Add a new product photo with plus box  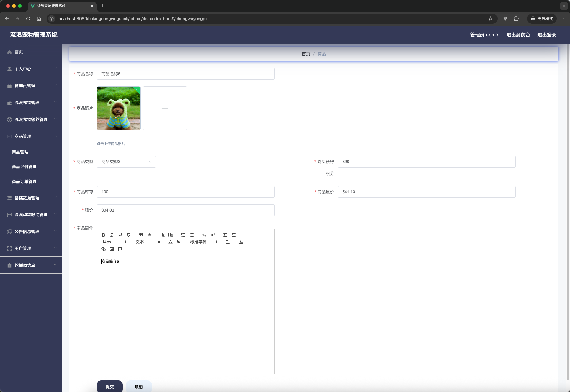click(x=165, y=108)
